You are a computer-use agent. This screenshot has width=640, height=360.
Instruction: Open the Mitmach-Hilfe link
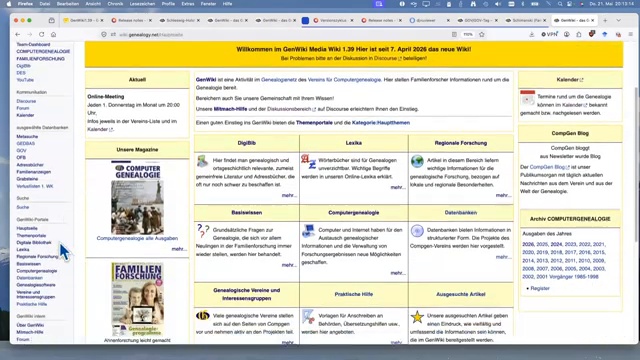coord(230,109)
